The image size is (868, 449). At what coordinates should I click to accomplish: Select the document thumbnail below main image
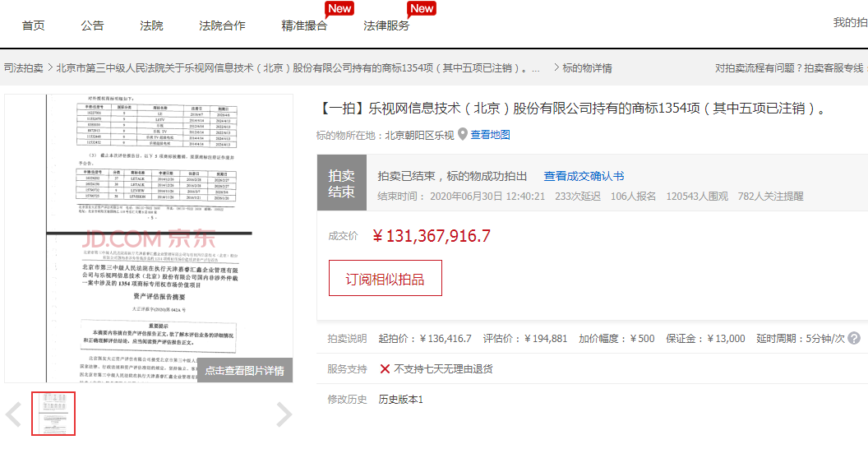pos(53,414)
